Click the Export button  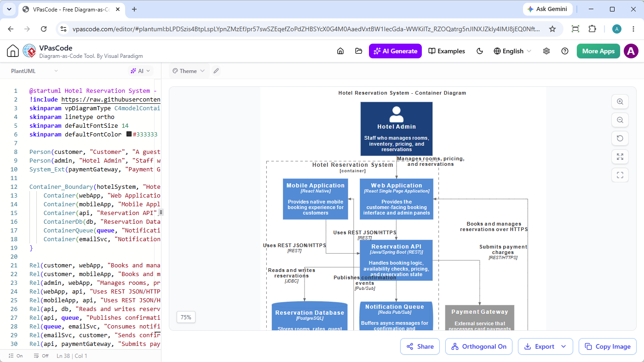(x=540, y=346)
